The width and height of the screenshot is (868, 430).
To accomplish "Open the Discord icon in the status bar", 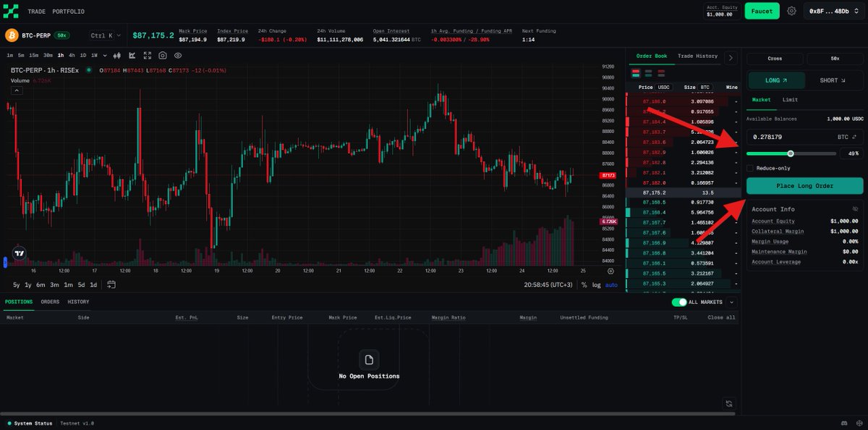I will [843, 423].
